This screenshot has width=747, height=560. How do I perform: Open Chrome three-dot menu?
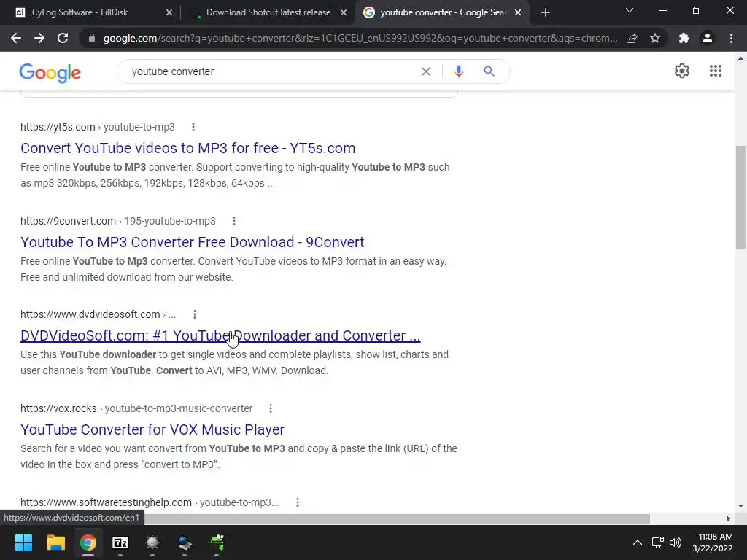click(x=731, y=38)
